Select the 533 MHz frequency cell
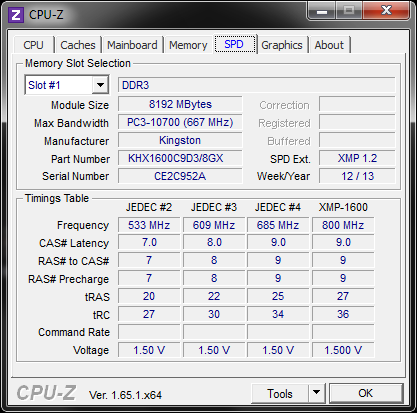 [149, 225]
